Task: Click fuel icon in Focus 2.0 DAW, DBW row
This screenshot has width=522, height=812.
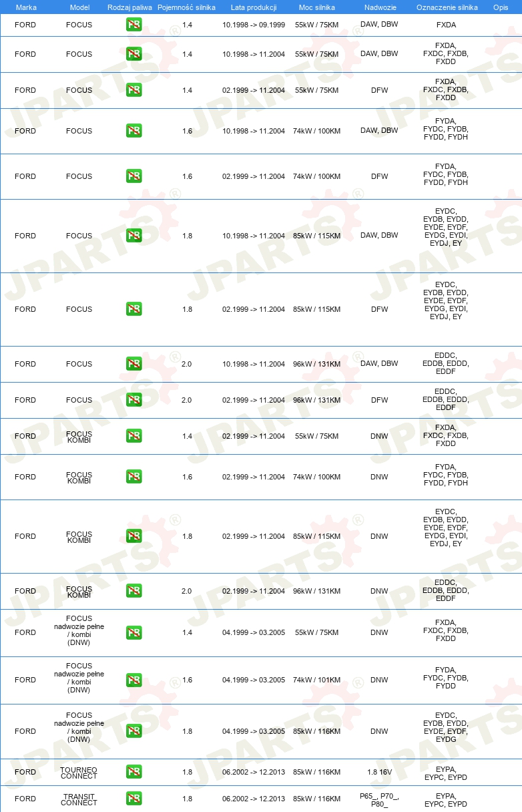Action: 134,364
